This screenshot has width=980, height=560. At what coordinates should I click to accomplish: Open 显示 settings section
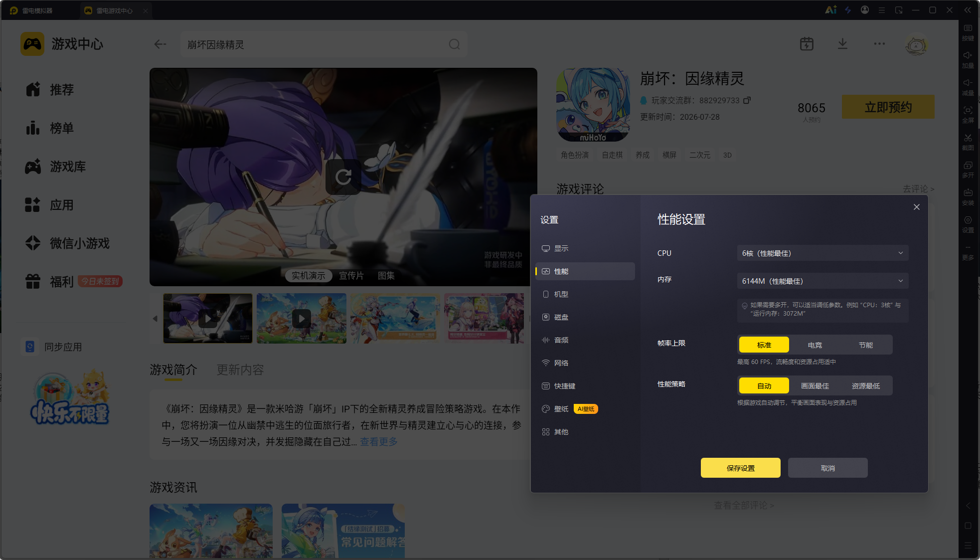585,248
